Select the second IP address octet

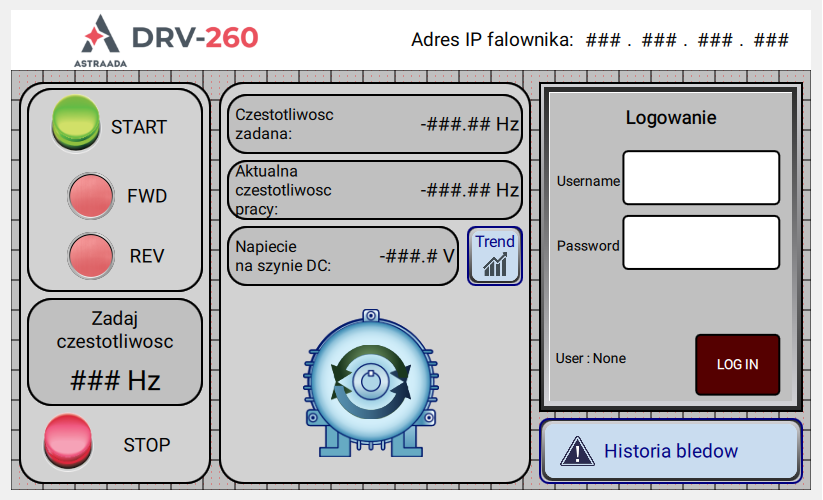pyautogui.click(x=659, y=40)
